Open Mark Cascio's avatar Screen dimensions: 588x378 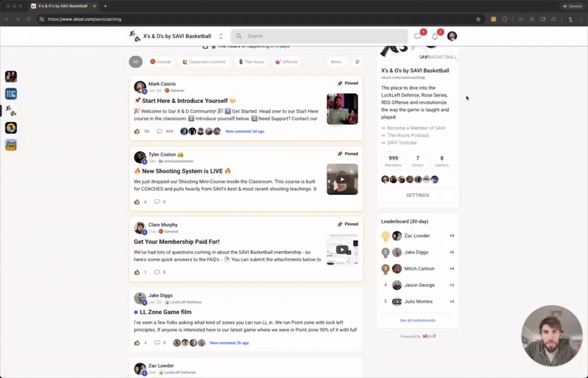point(140,87)
